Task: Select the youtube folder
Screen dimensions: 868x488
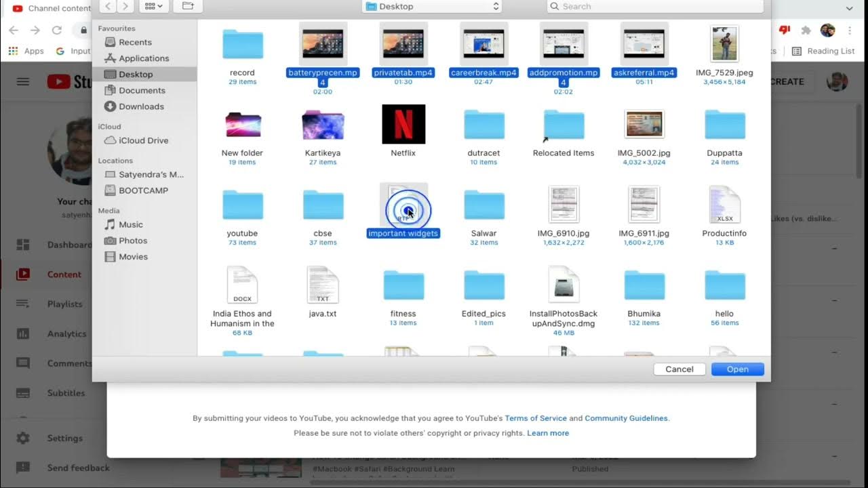Action: [242, 205]
